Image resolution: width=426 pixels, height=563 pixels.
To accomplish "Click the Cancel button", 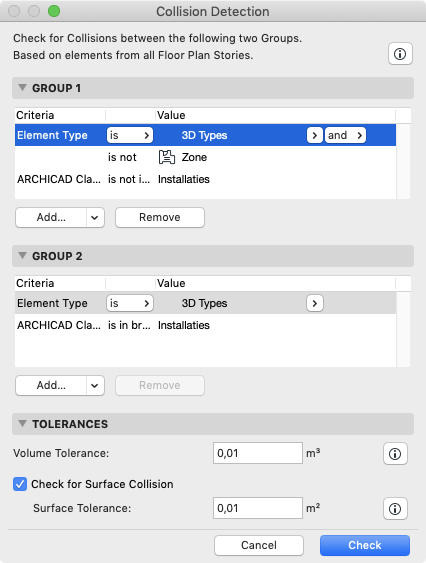I will pyautogui.click(x=259, y=545).
